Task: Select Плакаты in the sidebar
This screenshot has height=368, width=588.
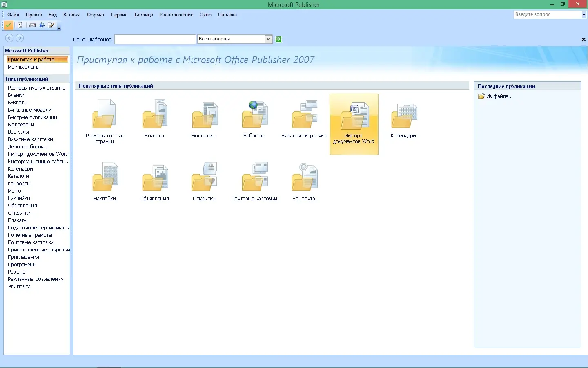Action: [18, 220]
